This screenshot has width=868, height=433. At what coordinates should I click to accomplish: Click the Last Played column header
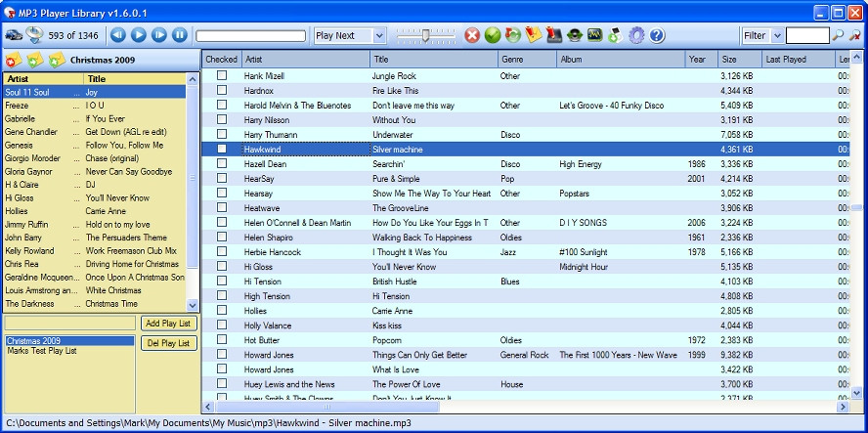point(798,60)
